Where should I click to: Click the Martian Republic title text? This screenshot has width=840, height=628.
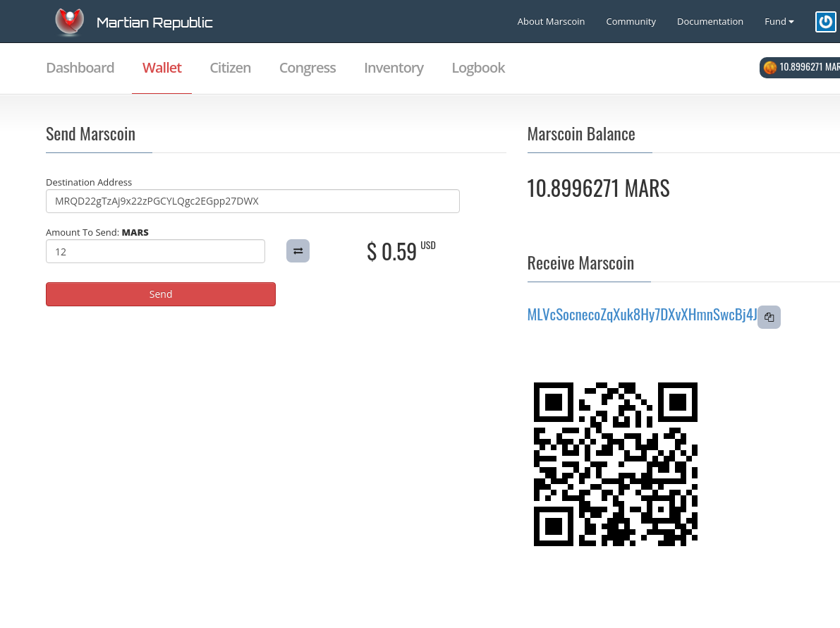[x=154, y=23]
